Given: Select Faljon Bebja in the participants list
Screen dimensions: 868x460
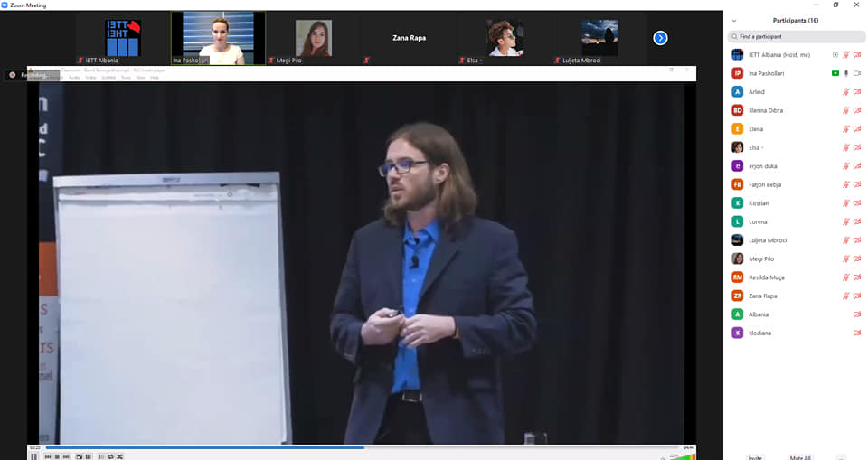Looking at the screenshot, I should point(764,184).
